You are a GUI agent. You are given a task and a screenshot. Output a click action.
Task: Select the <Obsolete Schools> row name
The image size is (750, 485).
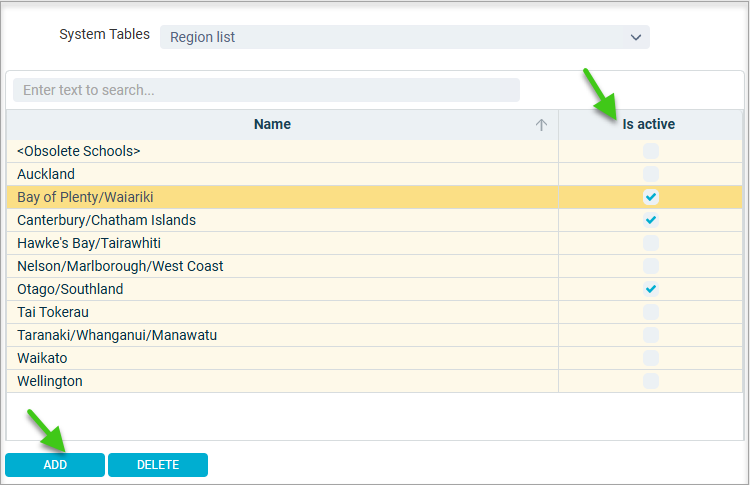pos(282,151)
